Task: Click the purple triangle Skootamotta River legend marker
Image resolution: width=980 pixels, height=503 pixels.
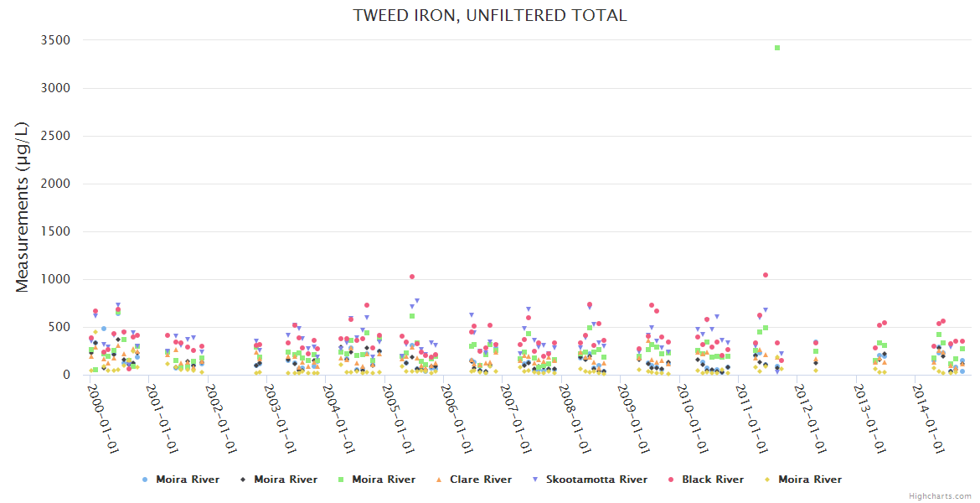Action: [535, 480]
